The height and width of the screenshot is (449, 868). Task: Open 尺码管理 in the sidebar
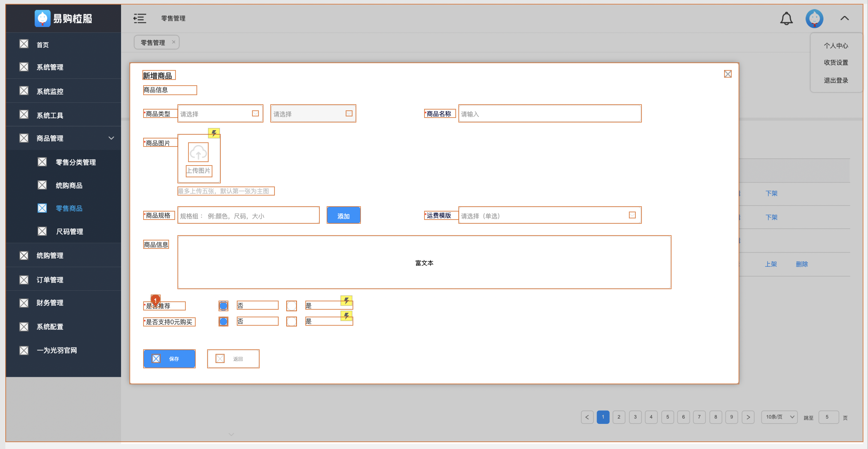point(69,231)
